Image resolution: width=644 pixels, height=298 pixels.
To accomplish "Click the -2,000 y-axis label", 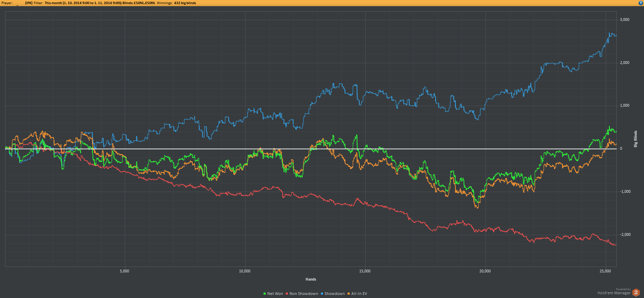I will [625, 234].
